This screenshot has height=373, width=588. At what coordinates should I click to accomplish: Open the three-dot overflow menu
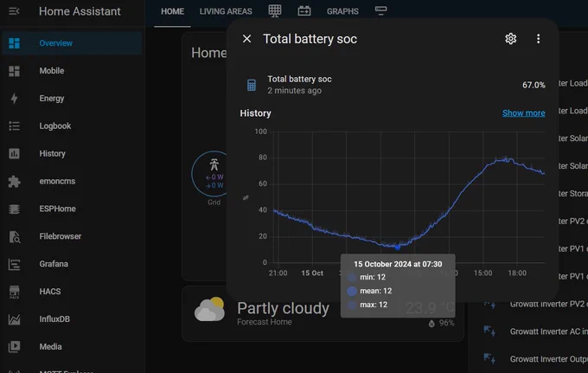538,39
